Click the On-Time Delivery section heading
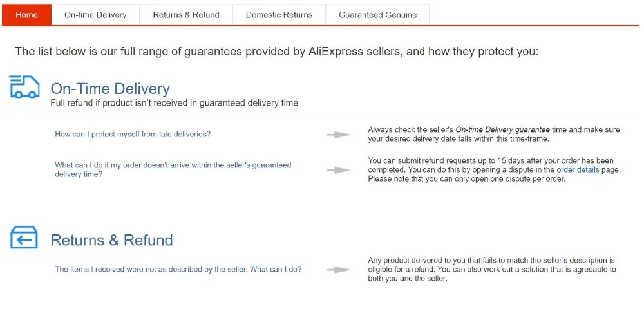644x309 pixels. coord(110,89)
